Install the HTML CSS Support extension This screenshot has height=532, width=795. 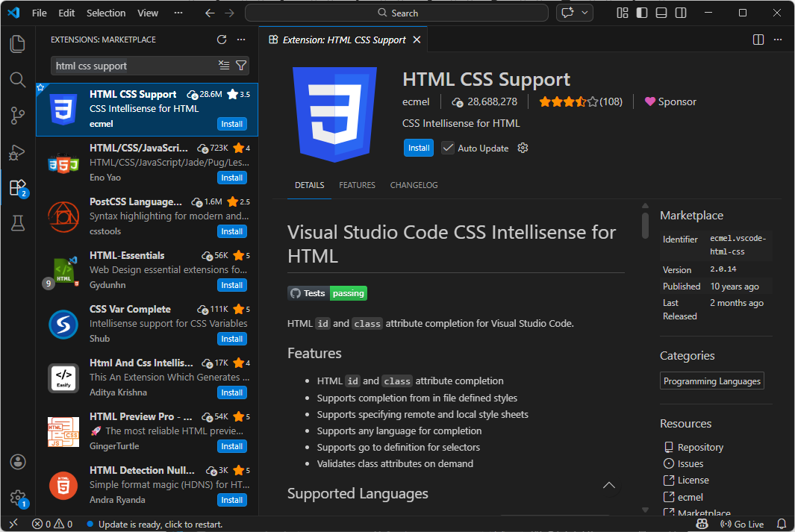tap(419, 148)
